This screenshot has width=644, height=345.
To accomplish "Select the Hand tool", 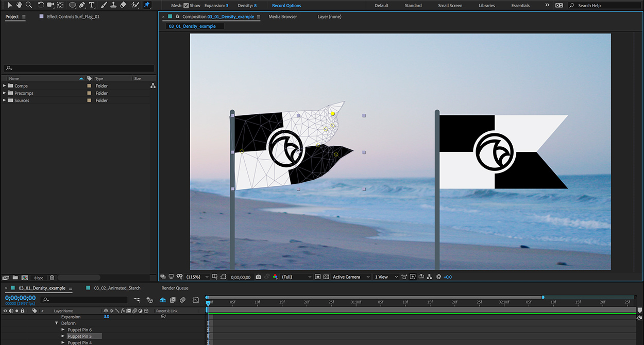I will [x=19, y=5].
